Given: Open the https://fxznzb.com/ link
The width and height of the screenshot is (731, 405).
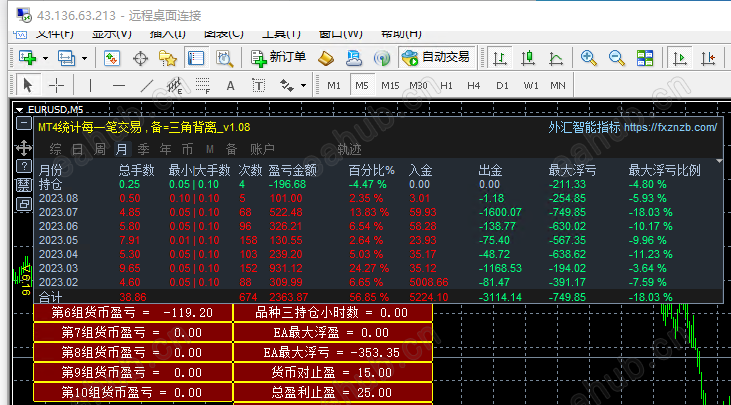Looking at the screenshot, I should (670, 127).
